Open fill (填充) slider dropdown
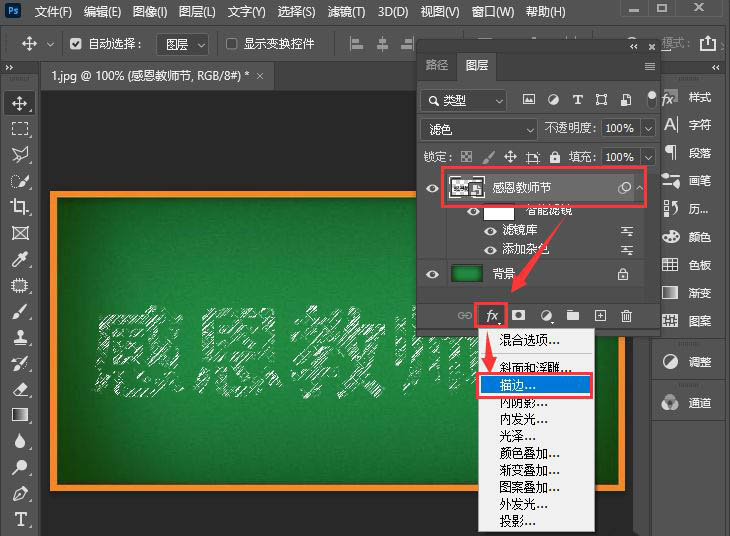Image resolution: width=730 pixels, height=536 pixels. click(x=648, y=157)
